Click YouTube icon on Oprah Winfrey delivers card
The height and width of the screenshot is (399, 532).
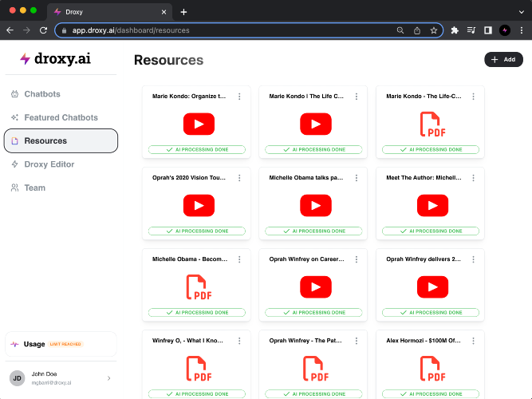click(x=432, y=287)
